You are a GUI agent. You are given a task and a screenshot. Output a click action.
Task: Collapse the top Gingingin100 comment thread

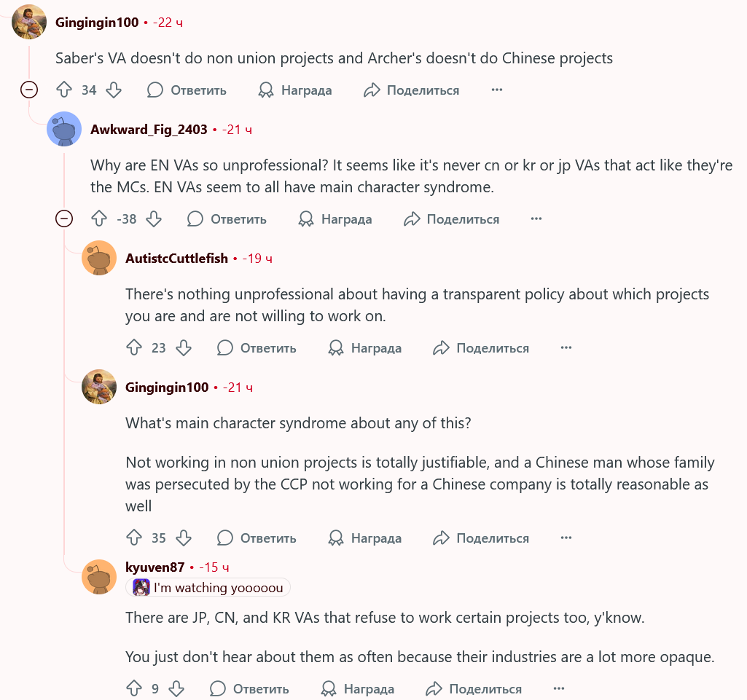pos(29,90)
